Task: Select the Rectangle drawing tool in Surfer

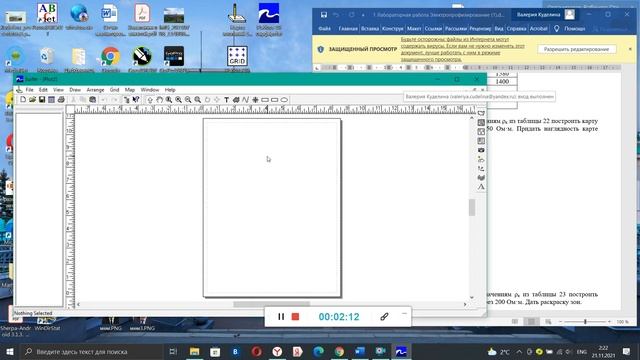Action: [x=265, y=100]
